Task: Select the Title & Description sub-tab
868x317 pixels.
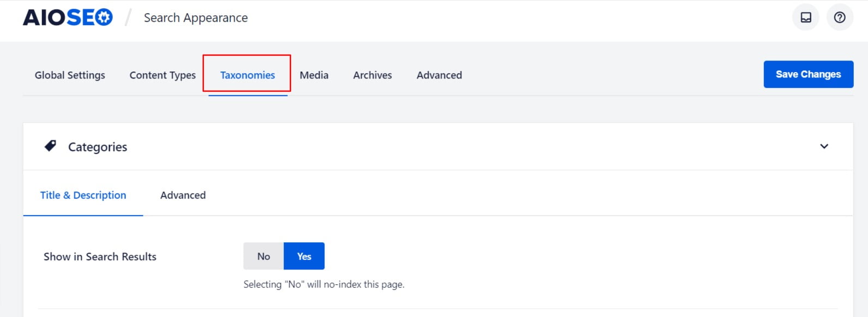Action: point(83,195)
